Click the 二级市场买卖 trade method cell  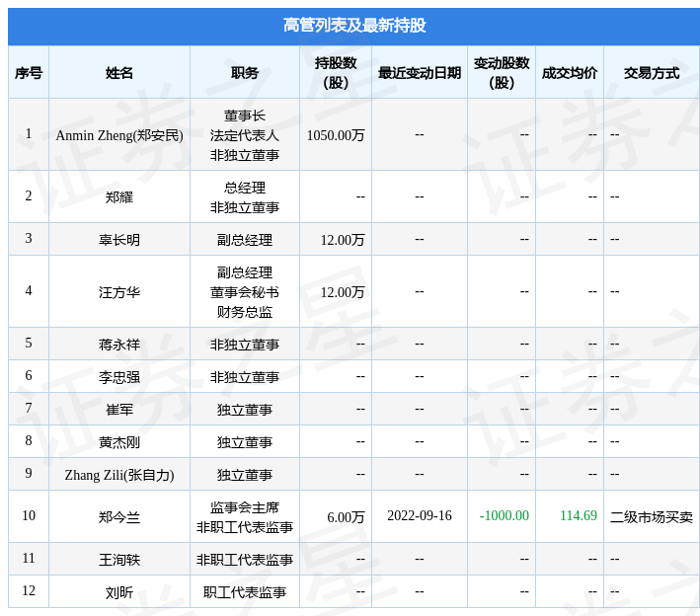coord(652,517)
